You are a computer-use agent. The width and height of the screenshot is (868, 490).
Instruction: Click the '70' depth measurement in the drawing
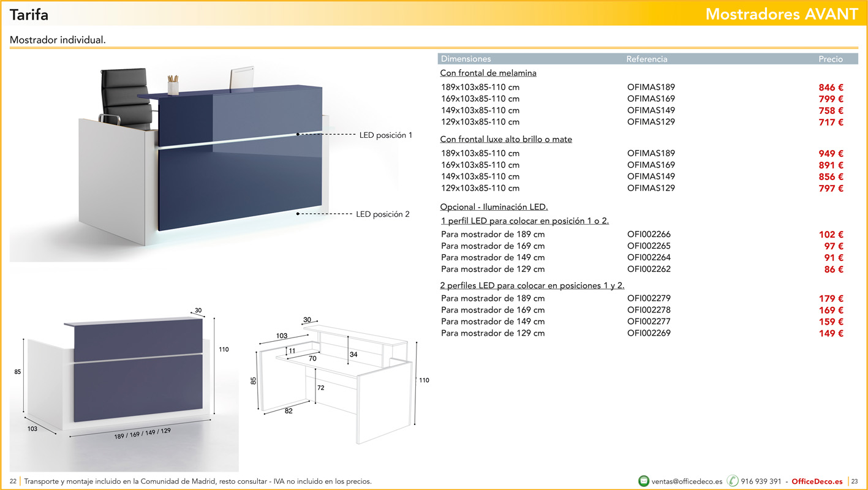[312, 358]
